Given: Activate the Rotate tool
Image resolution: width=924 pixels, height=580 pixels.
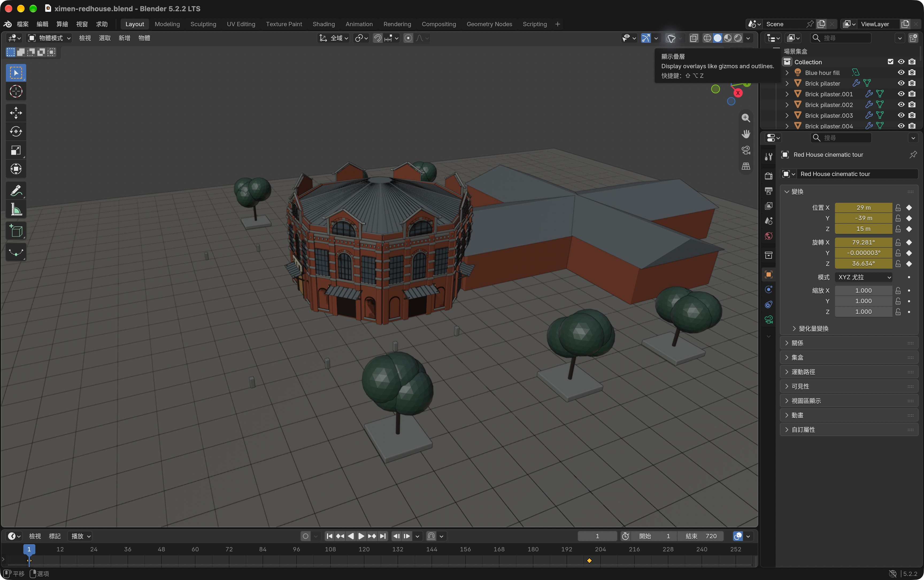Looking at the screenshot, I should click(16, 132).
